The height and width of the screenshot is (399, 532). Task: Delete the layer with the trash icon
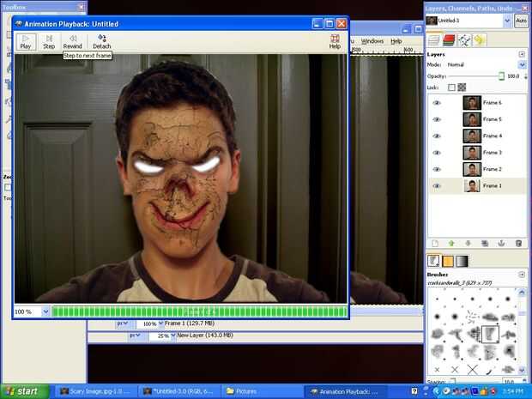tap(518, 244)
